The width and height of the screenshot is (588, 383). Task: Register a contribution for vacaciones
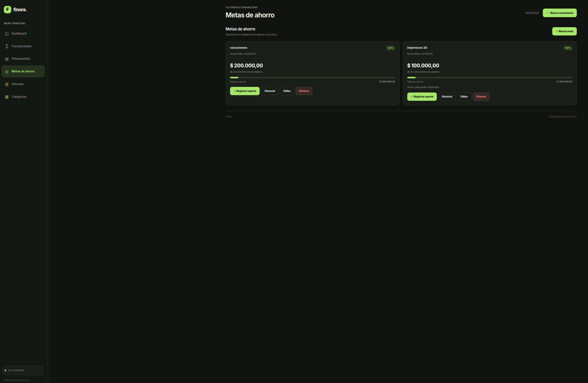coord(245,91)
